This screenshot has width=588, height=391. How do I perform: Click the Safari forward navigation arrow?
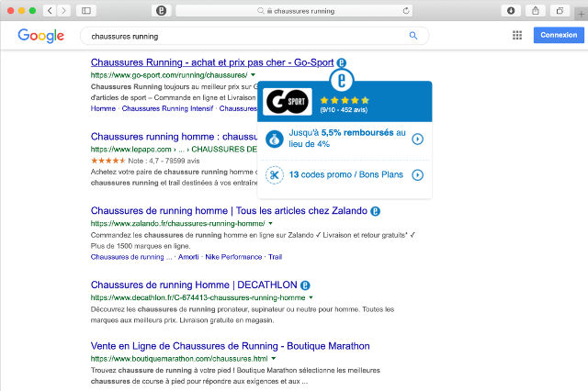(x=63, y=10)
